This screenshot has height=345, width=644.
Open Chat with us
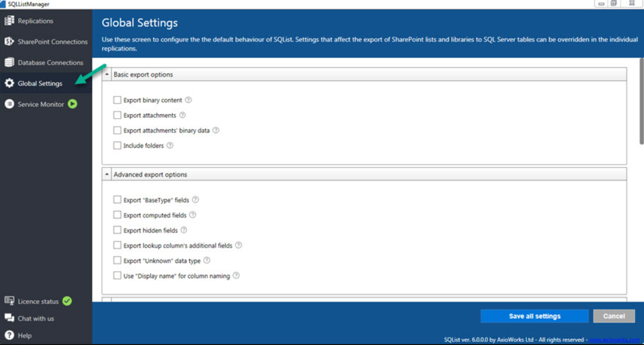(36, 318)
